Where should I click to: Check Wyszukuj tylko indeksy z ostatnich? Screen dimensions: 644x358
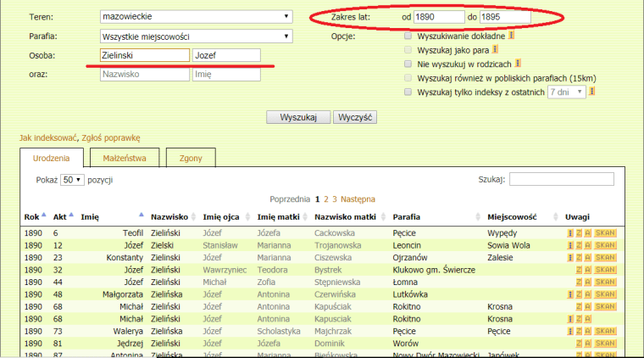pos(408,91)
